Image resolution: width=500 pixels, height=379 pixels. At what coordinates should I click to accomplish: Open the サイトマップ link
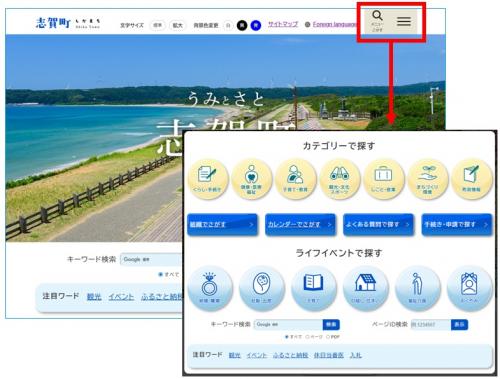pos(283,24)
